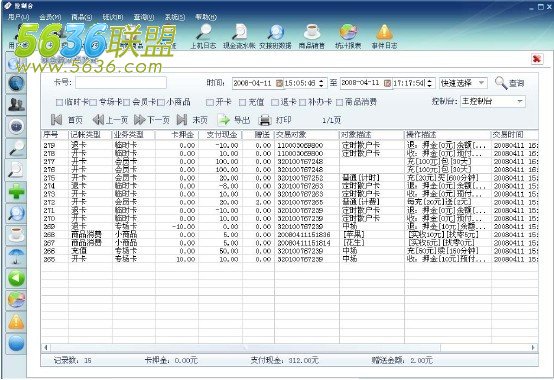Viewport: 554px width, 380px height.
Task: Open the 交接班数据 toolbar icon
Action: pyautogui.click(x=276, y=36)
